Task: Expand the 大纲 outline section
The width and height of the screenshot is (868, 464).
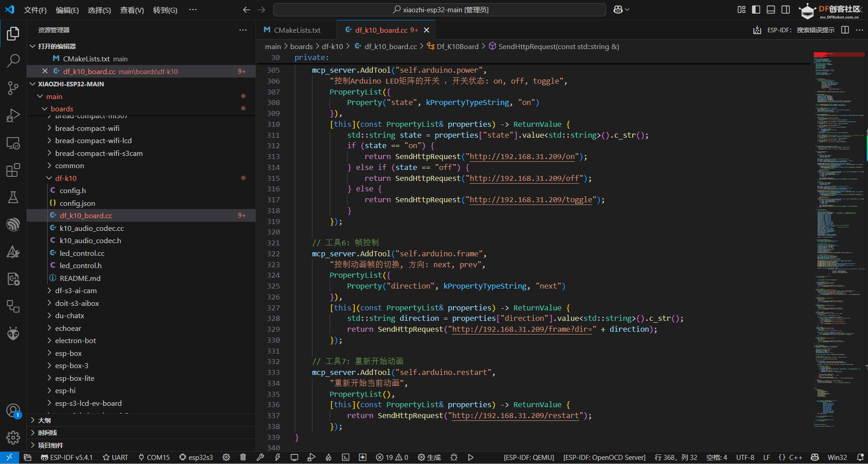Action: (x=44, y=420)
